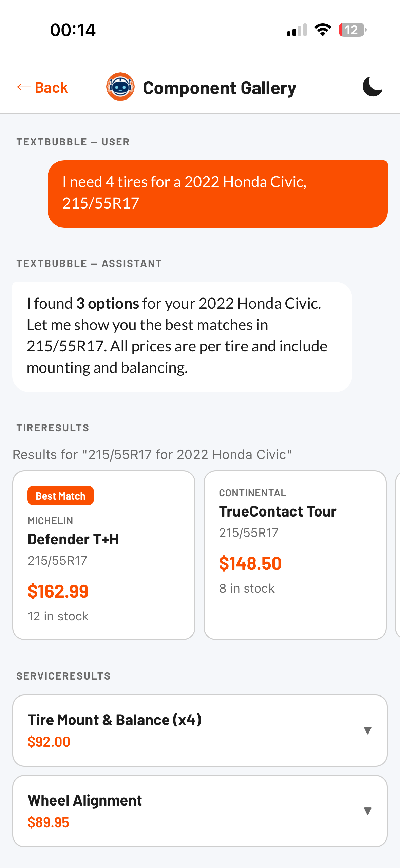
Task: Click the $162.99 price
Action: pos(58,591)
